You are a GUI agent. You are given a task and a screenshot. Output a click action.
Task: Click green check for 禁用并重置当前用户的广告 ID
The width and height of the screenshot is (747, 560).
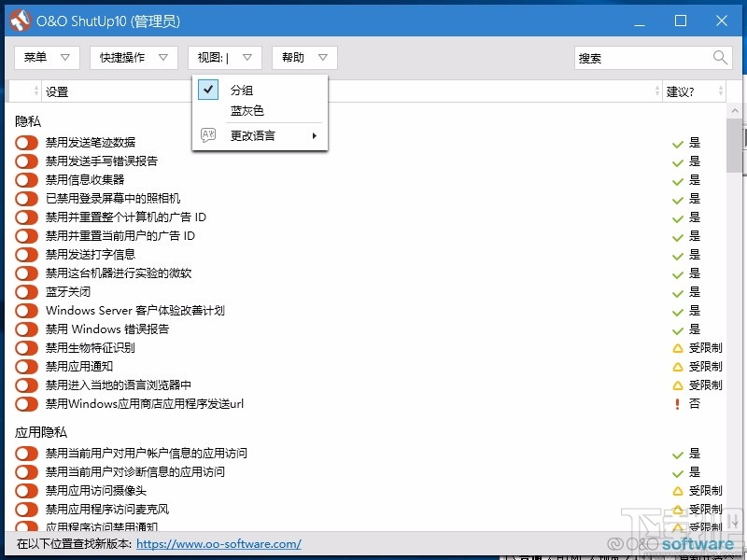click(678, 237)
